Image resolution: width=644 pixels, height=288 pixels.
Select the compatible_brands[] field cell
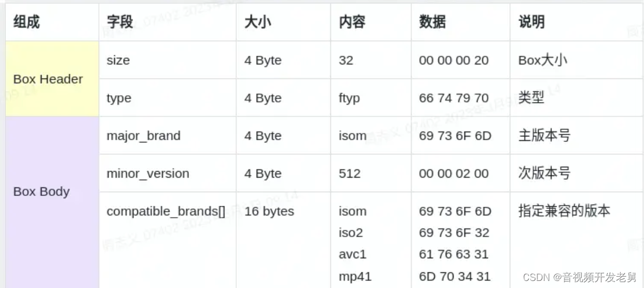point(168,240)
